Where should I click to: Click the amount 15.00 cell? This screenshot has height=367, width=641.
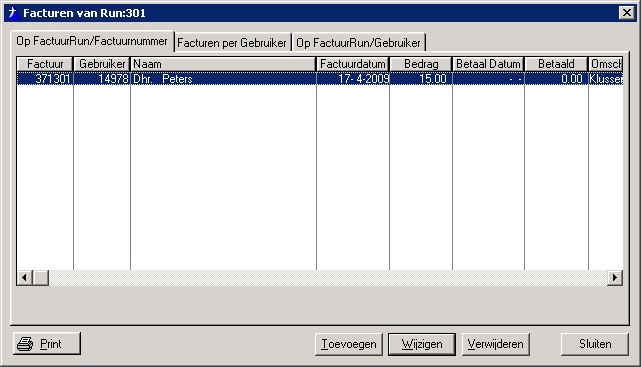click(421, 78)
